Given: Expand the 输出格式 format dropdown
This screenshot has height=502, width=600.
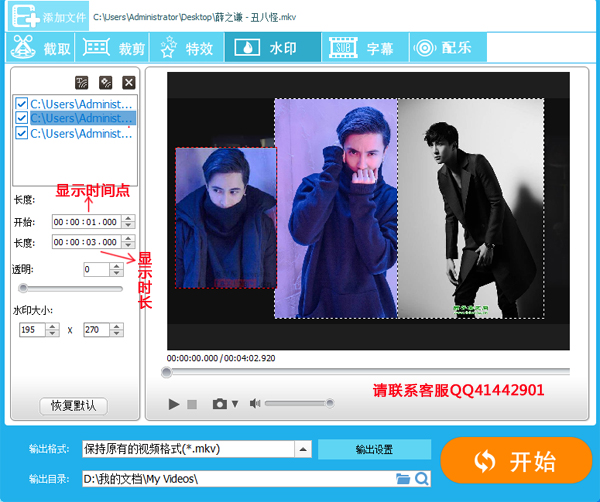Looking at the screenshot, I should click(x=301, y=450).
